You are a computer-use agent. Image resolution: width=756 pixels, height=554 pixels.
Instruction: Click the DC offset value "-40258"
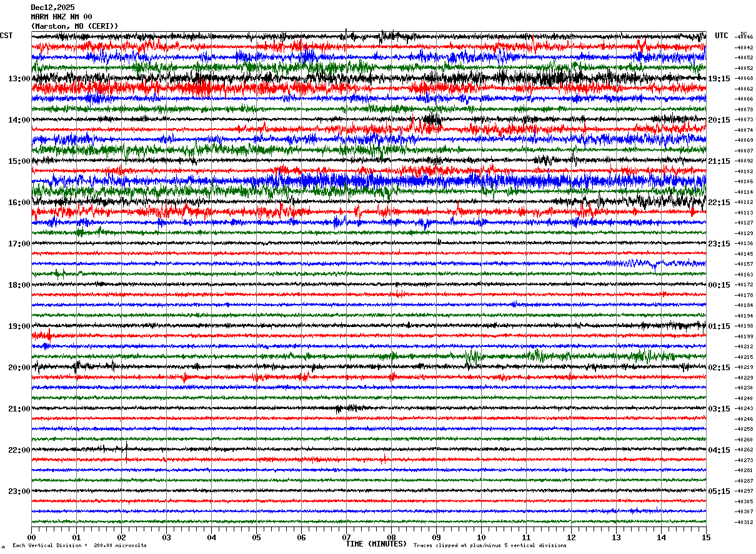[744, 430]
